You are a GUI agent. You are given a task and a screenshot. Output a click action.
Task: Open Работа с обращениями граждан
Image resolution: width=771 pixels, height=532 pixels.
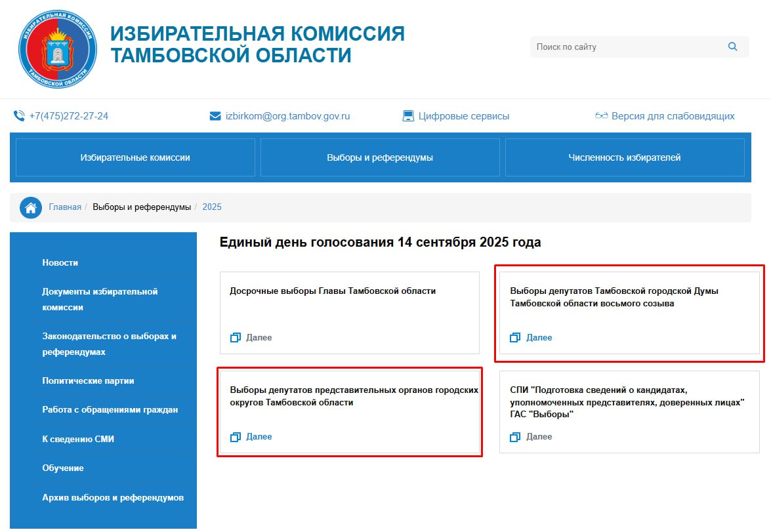point(110,409)
